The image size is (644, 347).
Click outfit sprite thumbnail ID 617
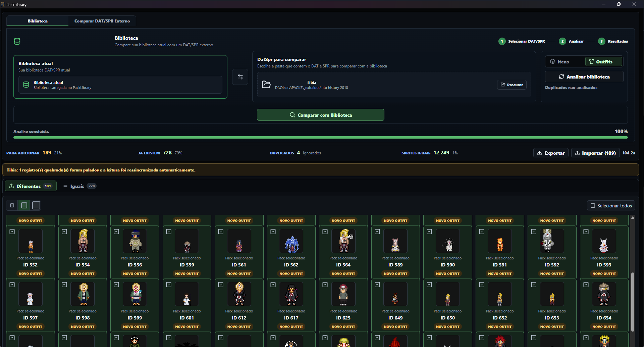point(291,294)
